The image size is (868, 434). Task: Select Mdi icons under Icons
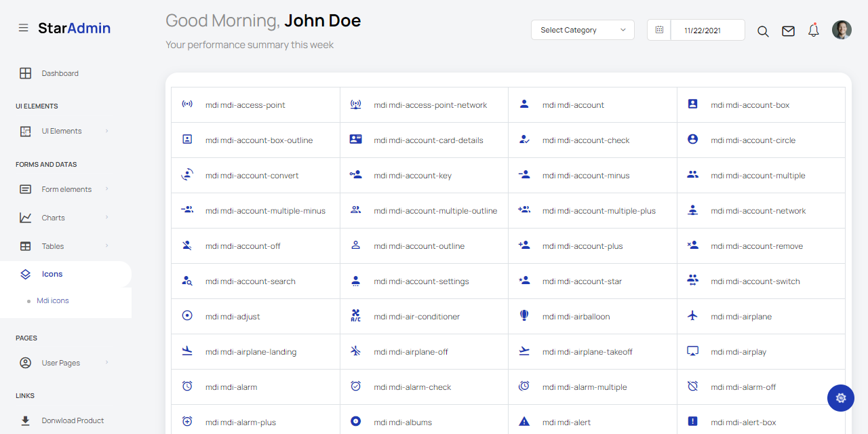point(53,300)
